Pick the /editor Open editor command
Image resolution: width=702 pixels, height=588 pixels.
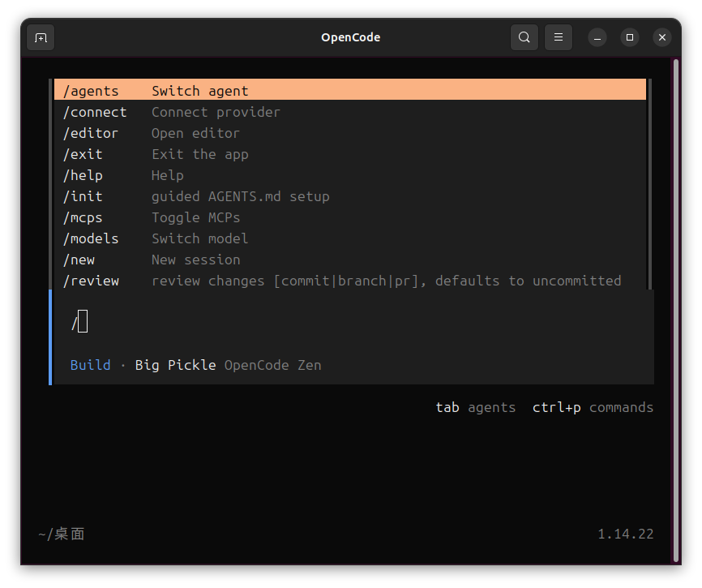click(350, 133)
